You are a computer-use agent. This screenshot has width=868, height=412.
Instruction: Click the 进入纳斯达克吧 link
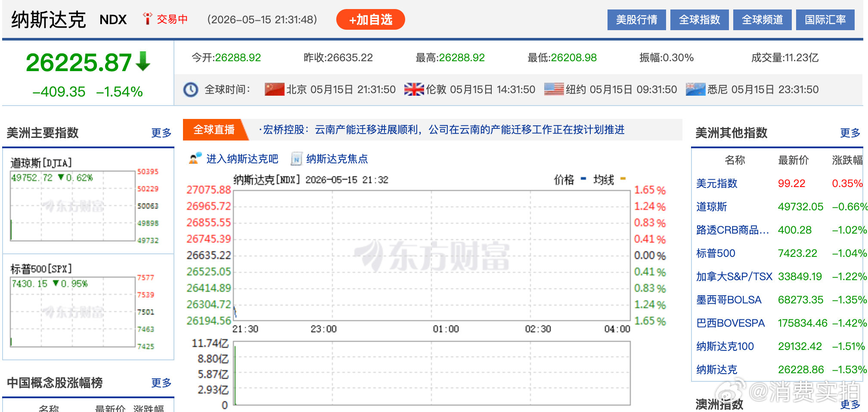[x=242, y=159]
